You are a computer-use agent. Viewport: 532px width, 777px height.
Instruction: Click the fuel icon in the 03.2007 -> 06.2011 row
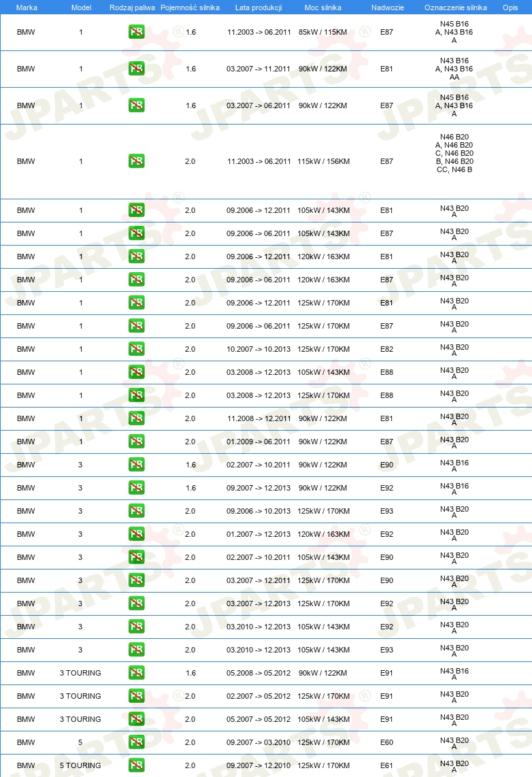point(136,105)
